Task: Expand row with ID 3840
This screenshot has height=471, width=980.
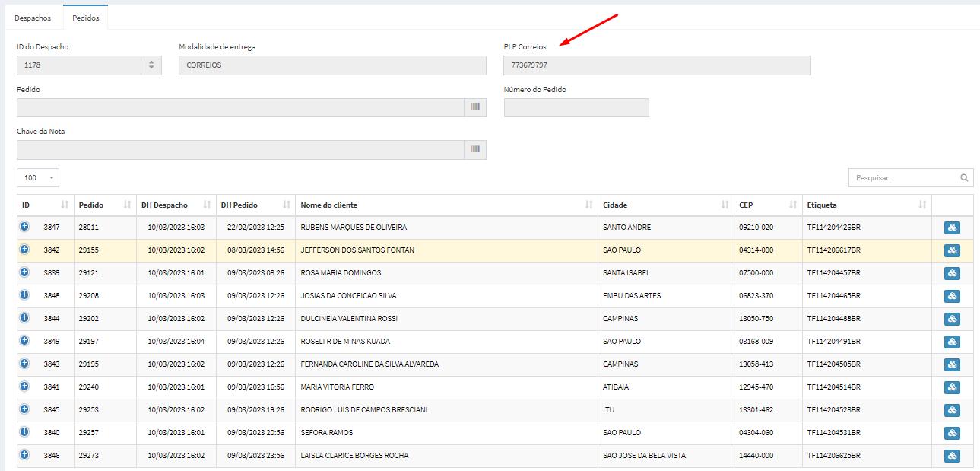Action: pos(24,432)
